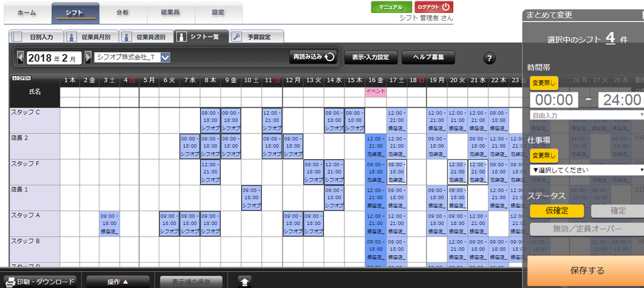
Task: Select the 無効/定員オーバー status
Action: tap(587, 229)
